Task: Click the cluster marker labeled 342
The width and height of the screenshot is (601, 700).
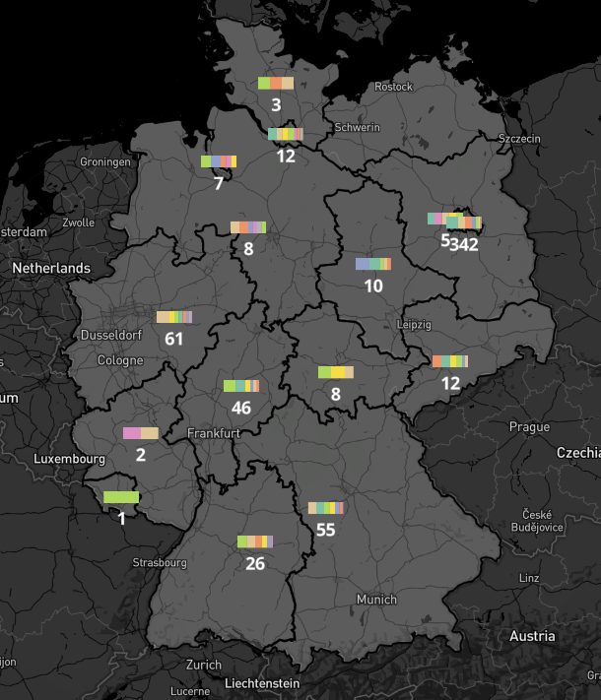Action: pyautogui.click(x=465, y=244)
